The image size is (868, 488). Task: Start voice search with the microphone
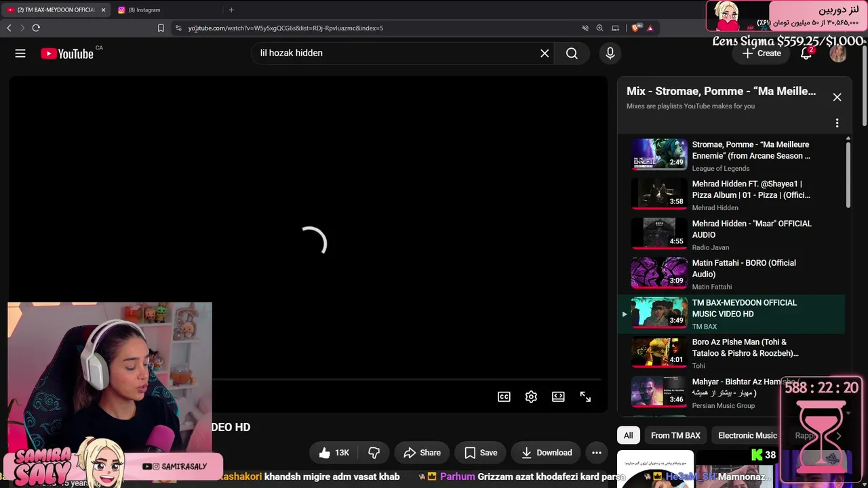point(610,54)
